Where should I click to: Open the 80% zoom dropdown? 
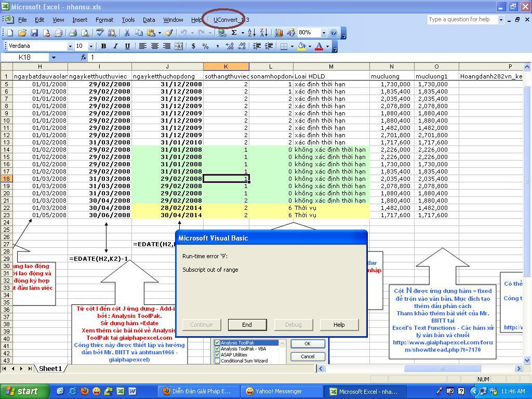click(x=324, y=33)
